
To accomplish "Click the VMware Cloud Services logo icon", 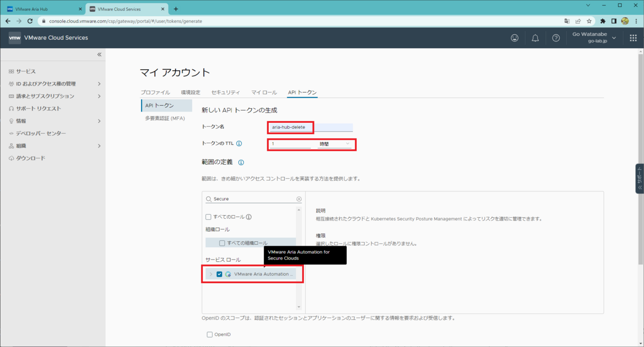I will pos(14,38).
